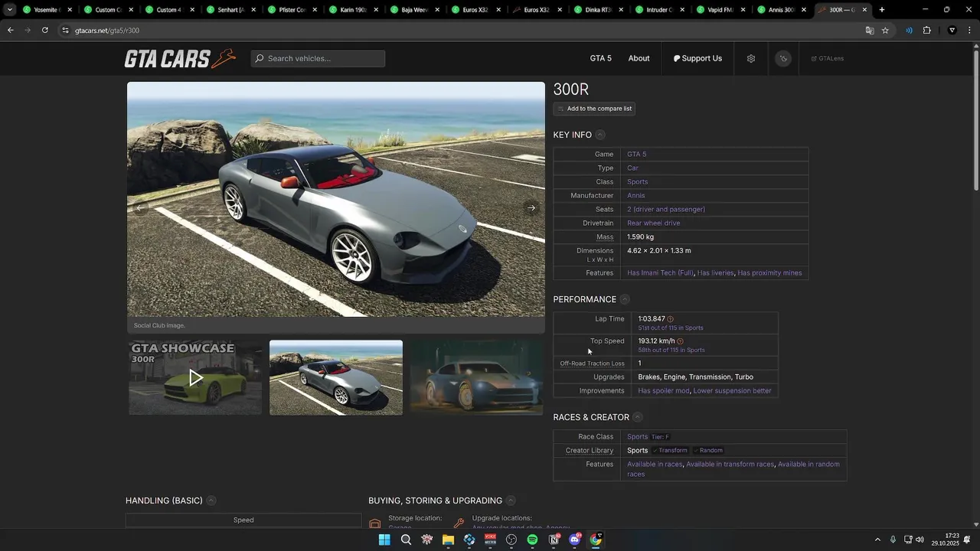Viewport: 980px width, 551px height.
Task: Open the tab search dropdown in the browser
Action: (x=9, y=10)
